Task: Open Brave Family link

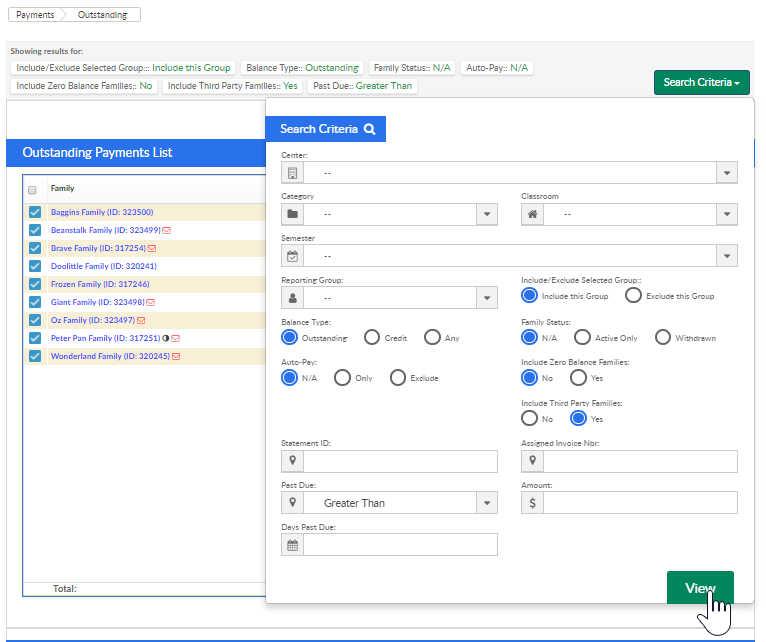Action: pyautogui.click(x=98, y=248)
